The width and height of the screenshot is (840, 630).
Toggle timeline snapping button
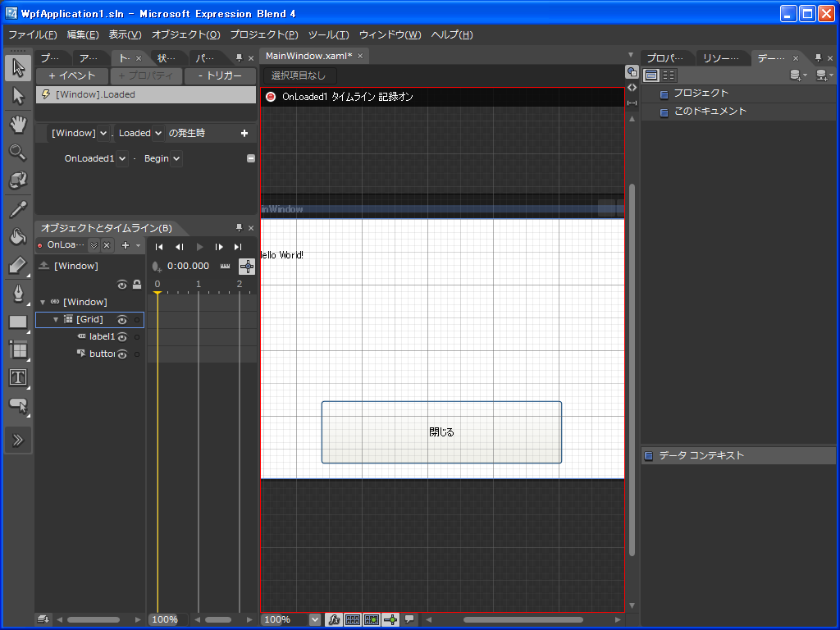pyautogui.click(x=246, y=267)
